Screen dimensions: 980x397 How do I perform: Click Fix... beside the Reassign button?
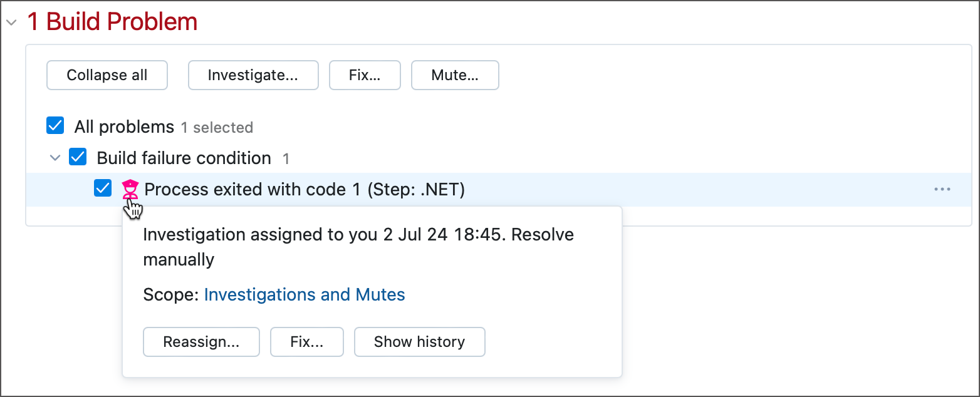pyautogui.click(x=307, y=342)
